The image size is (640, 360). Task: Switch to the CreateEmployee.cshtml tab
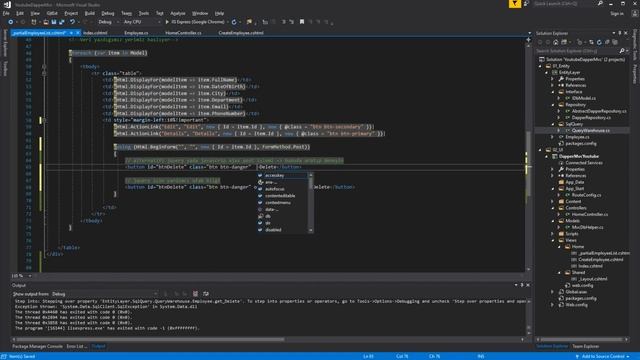(241, 33)
